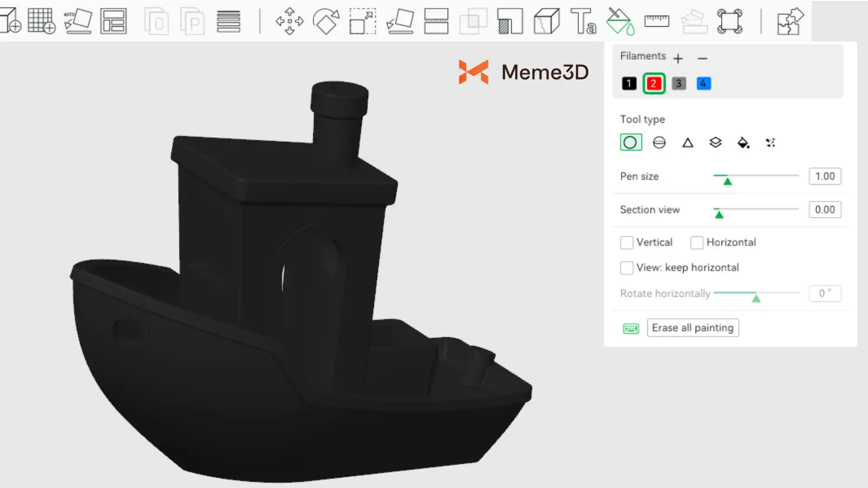
Task: Enable the Horizontal checkbox
Action: click(x=697, y=243)
